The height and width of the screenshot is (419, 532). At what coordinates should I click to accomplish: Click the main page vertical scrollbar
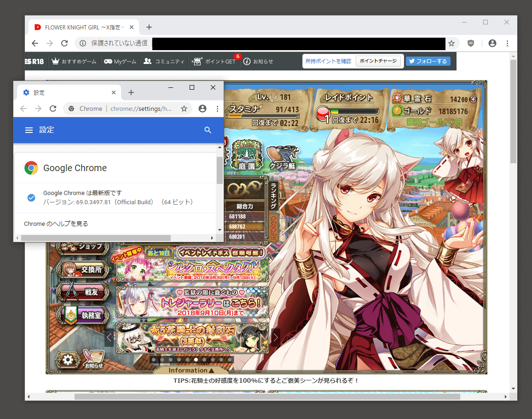click(513, 112)
